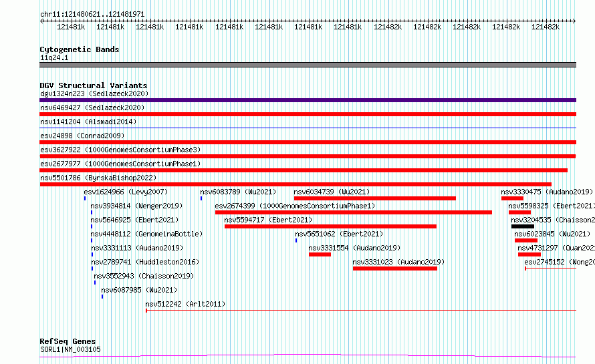Select the nsv6469427 (Sedlazeck2020) variant label
The height and width of the screenshot is (364, 595).
click(x=92, y=108)
